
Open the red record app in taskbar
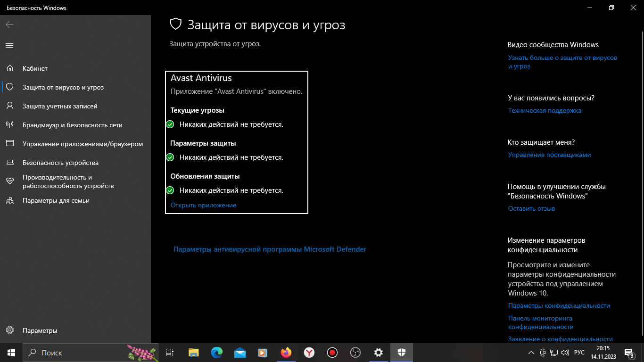point(332,353)
